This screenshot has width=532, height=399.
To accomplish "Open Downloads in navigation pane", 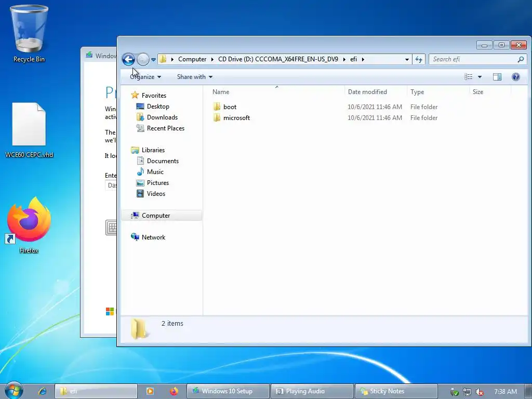I will tap(162, 117).
